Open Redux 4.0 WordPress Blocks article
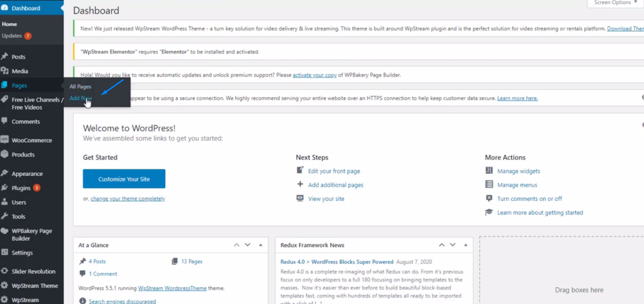 point(337,262)
